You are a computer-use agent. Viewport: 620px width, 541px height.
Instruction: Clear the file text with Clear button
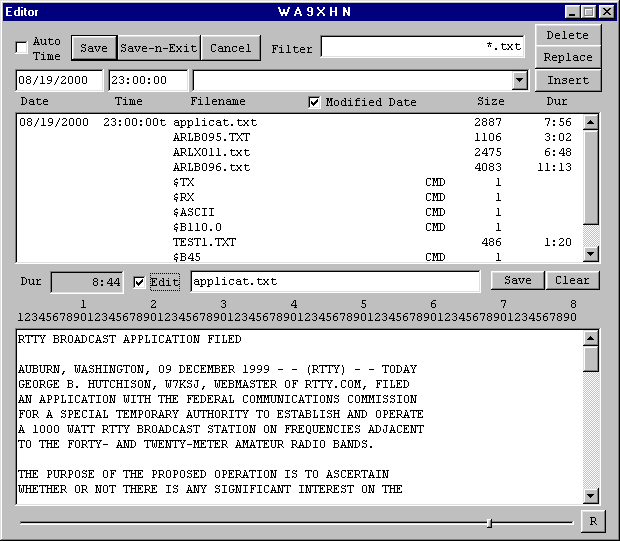(x=572, y=280)
